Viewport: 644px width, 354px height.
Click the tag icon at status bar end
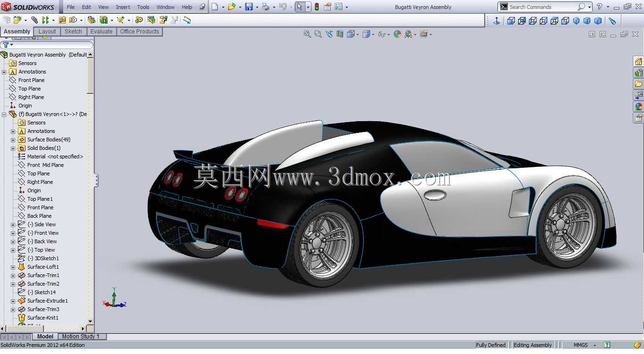coord(638,345)
